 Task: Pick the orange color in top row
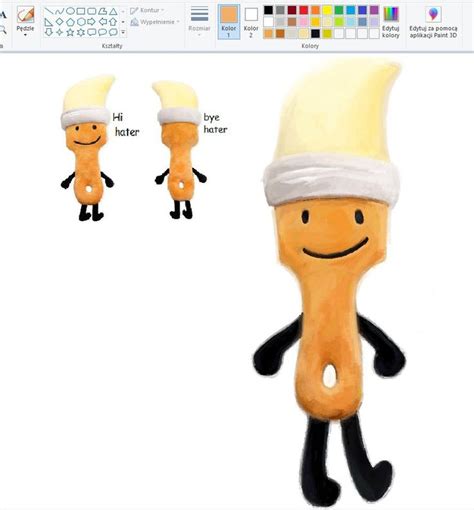coord(315,10)
